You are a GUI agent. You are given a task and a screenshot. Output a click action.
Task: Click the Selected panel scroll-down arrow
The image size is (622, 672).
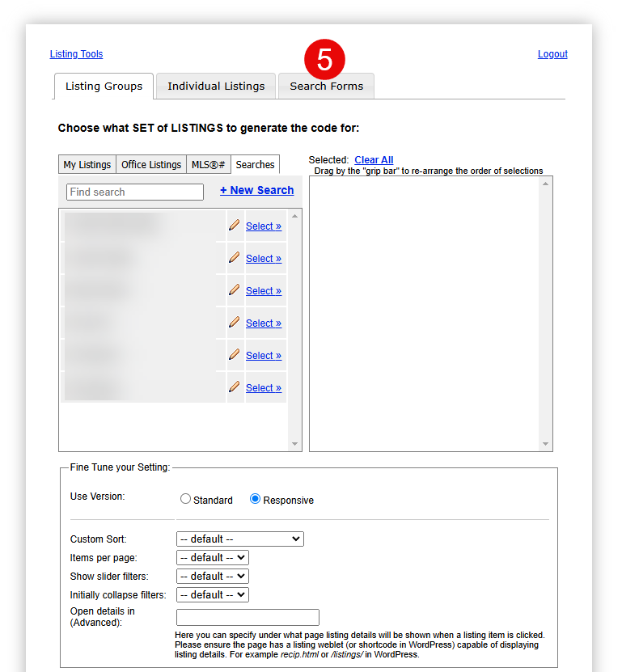(x=545, y=444)
